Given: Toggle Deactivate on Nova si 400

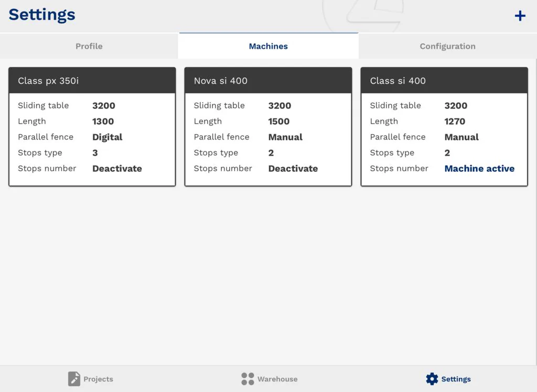Looking at the screenshot, I should pyautogui.click(x=293, y=168).
